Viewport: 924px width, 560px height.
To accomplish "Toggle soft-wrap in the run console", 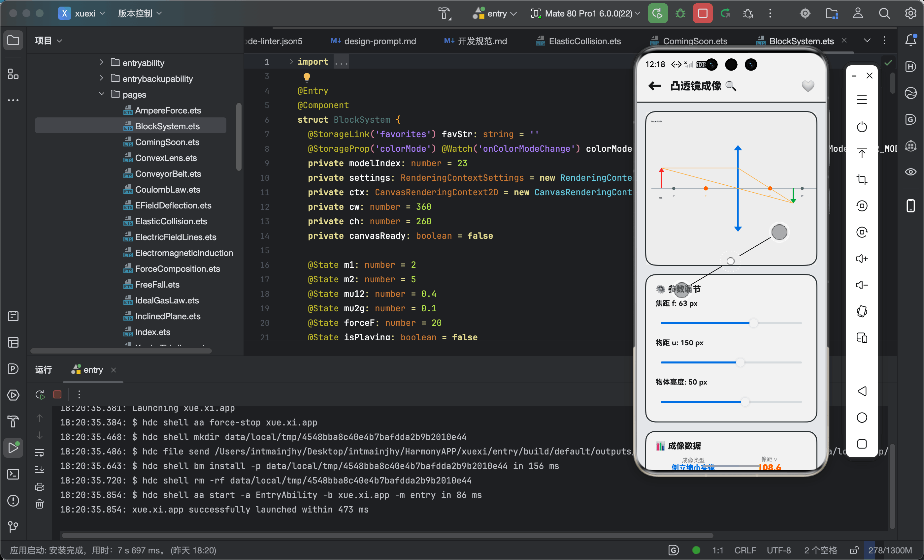I will point(39,453).
